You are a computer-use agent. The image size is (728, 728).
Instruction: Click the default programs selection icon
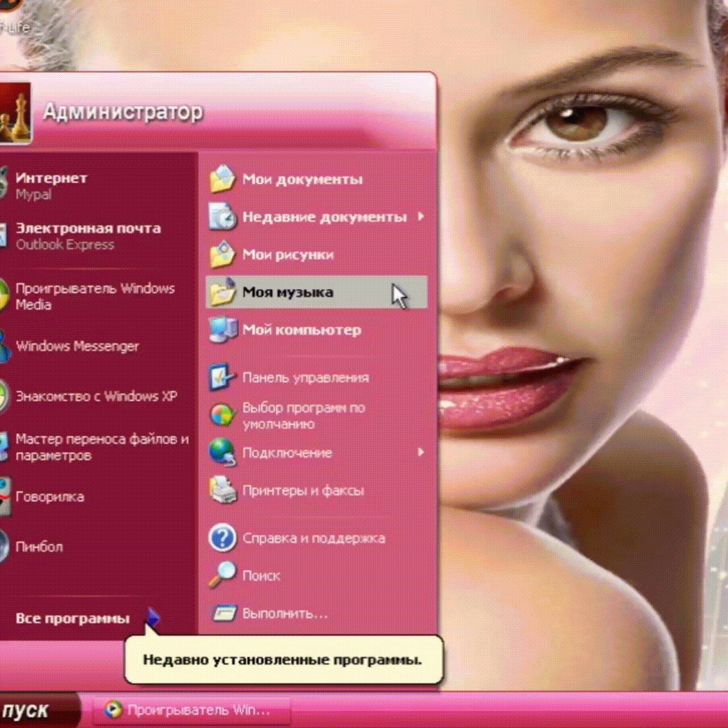[222, 415]
